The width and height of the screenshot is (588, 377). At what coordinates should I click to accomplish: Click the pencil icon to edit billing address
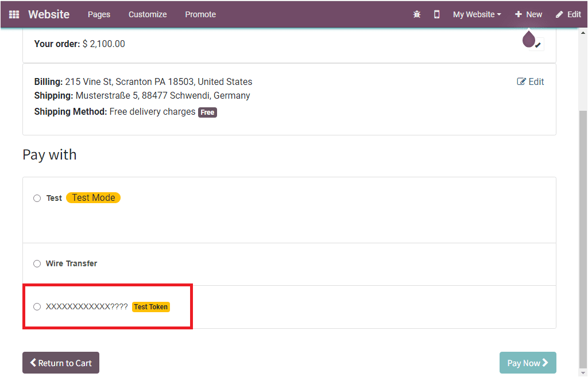521,81
